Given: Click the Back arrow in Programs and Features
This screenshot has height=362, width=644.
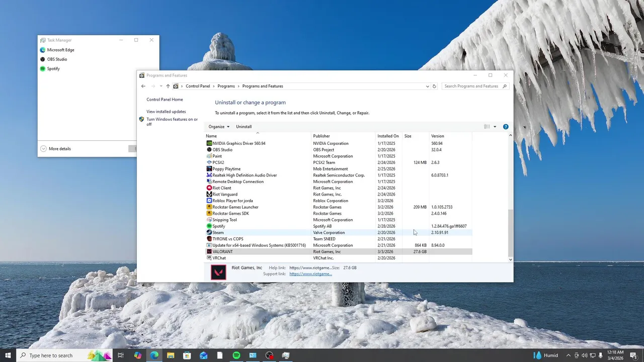Looking at the screenshot, I should [x=143, y=86].
